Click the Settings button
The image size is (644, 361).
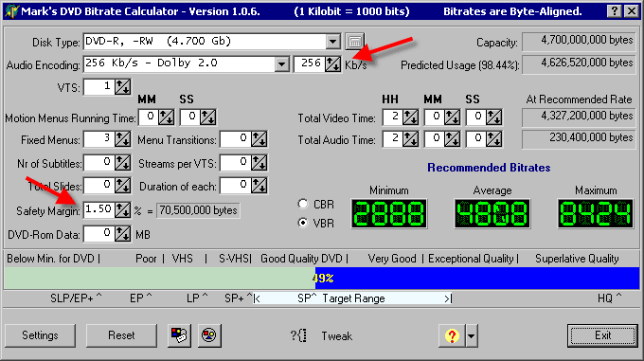click(40, 335)
